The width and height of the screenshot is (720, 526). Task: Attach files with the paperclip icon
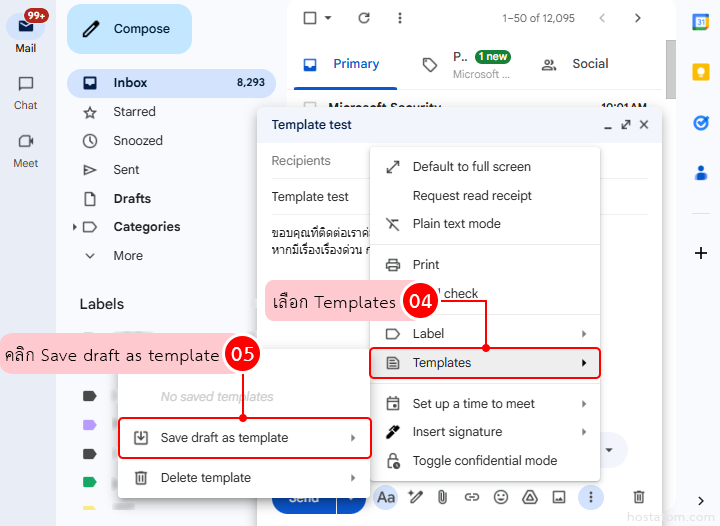click(x=442, y=497)
